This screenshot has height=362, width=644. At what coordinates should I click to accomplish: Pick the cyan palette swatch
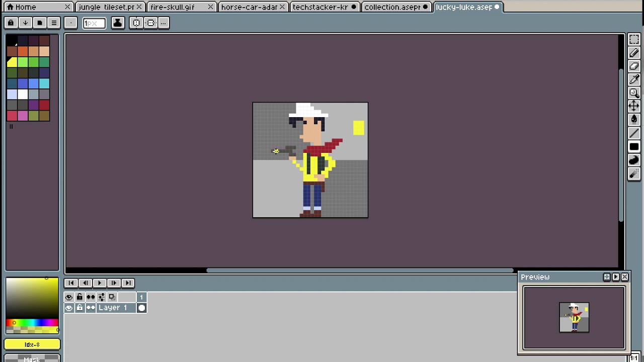pos(44,83)
